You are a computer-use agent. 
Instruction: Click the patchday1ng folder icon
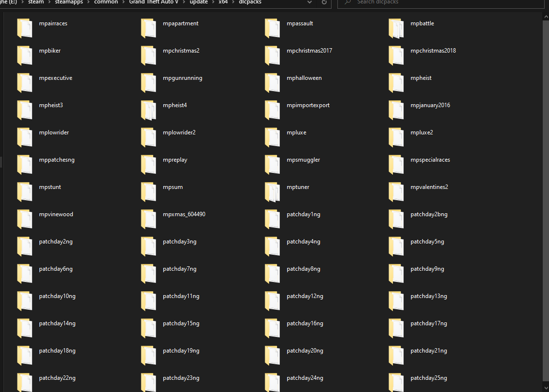273,219
